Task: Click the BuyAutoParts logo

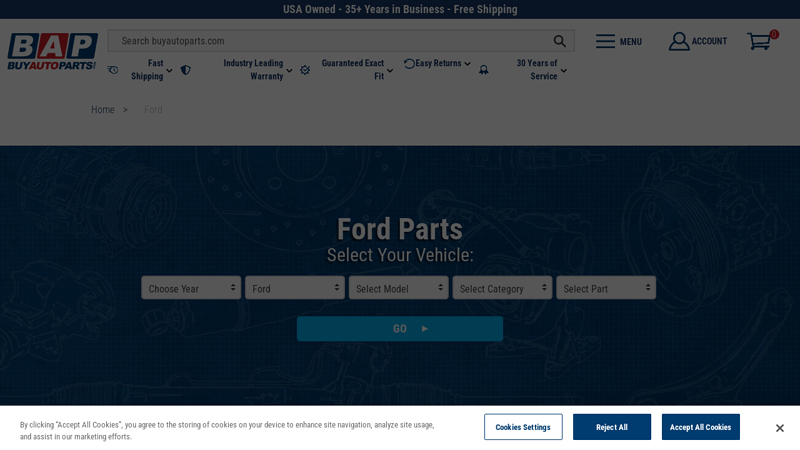Action: [x=52, y=52]
